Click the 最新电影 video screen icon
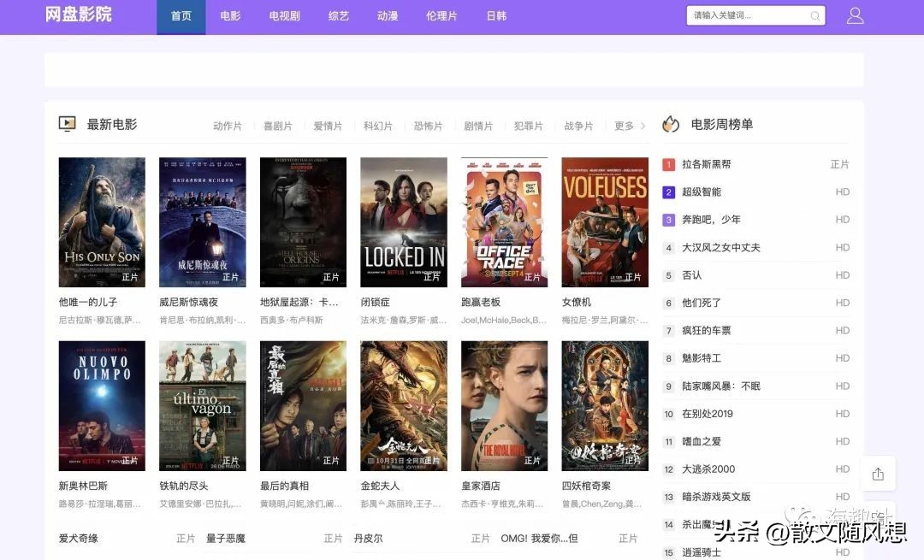The image size is (924, 560). pos(67,125)
